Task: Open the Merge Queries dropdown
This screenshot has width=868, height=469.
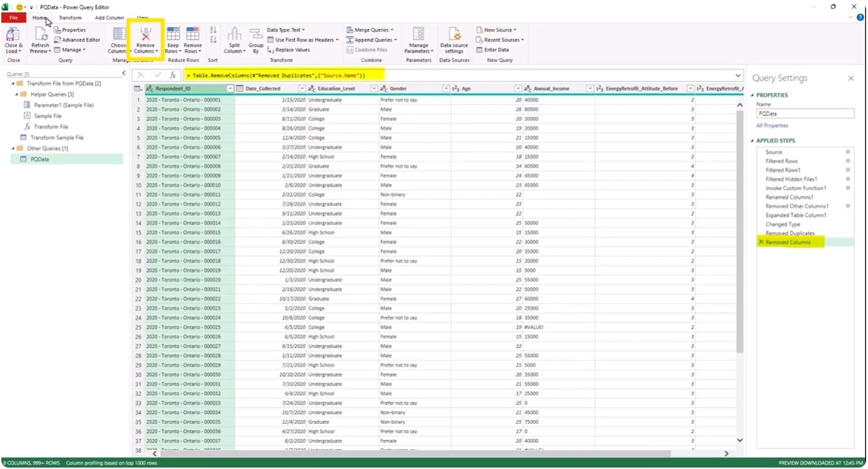Action: (369, 30)
